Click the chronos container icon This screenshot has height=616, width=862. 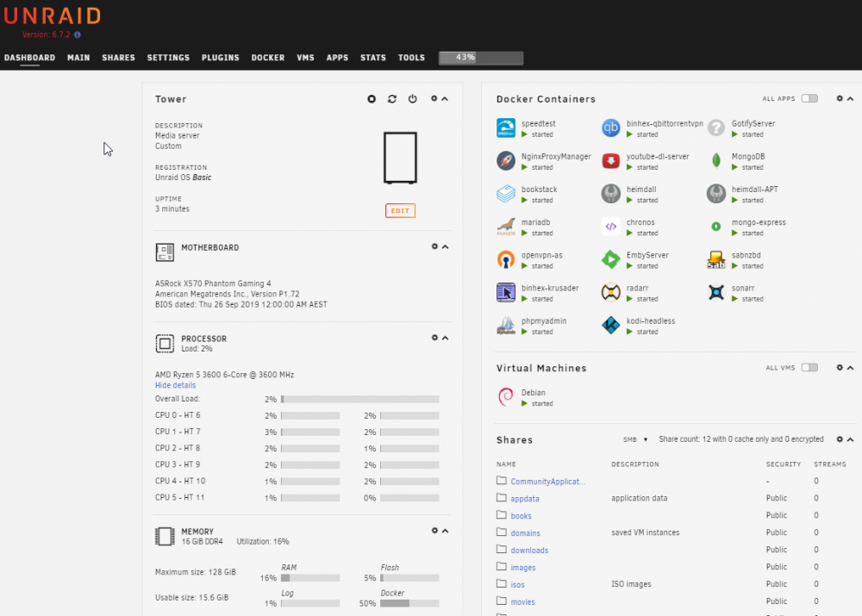click(x=611, y=227)
